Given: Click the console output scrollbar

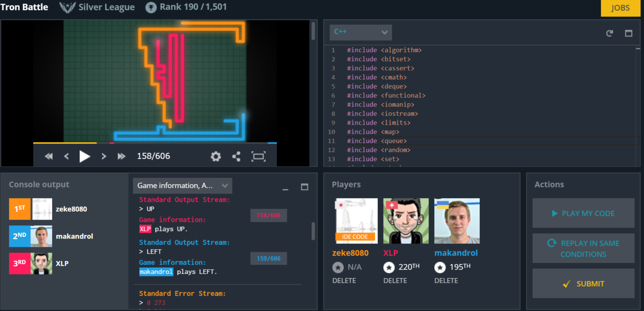Looking at the screenshot, I should point(313,231).
